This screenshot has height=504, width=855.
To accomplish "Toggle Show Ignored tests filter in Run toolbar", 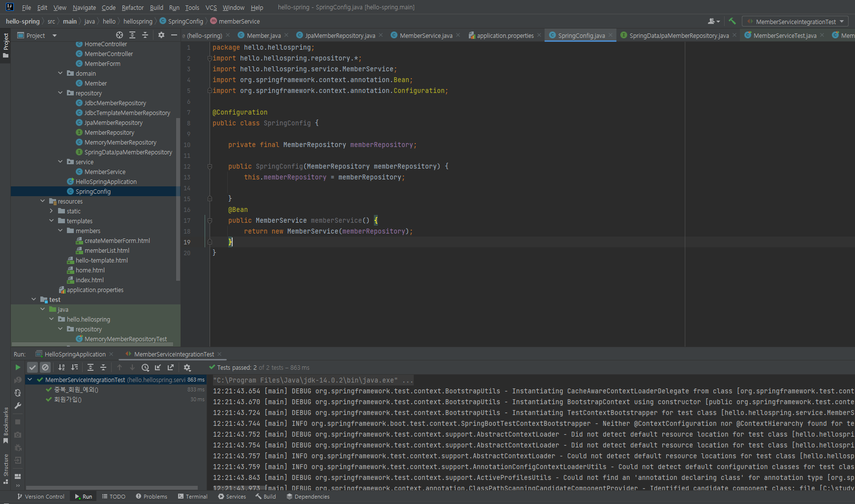I will tap(45, 367).
